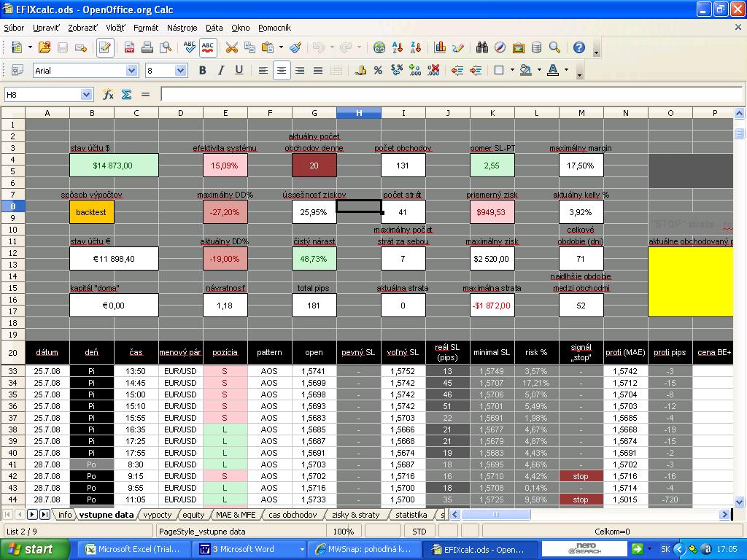The width and height of the screenshot is (747, 560).
Task: Toggle Underline formatting
Action: 239,71
